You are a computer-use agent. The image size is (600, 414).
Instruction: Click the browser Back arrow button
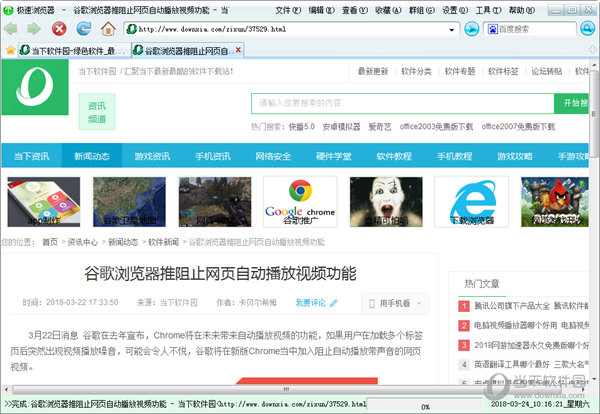pos(11,29)
